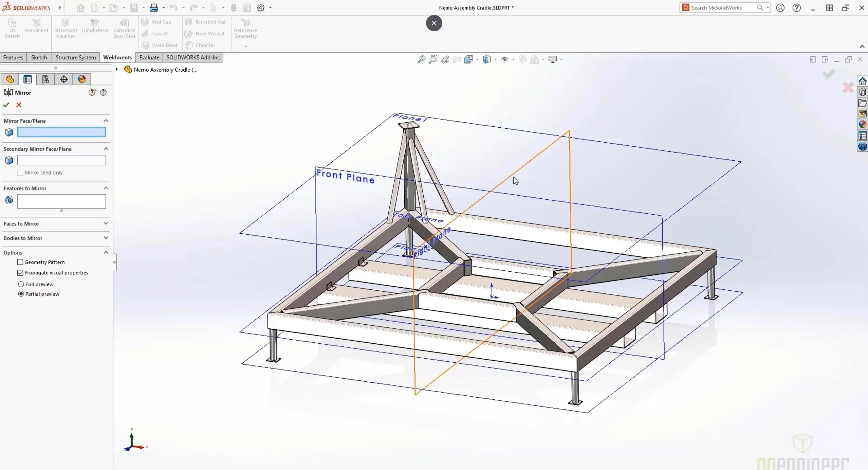Select Full preview radio button
The image size is (868, 470).
click(x=21, y=284)
